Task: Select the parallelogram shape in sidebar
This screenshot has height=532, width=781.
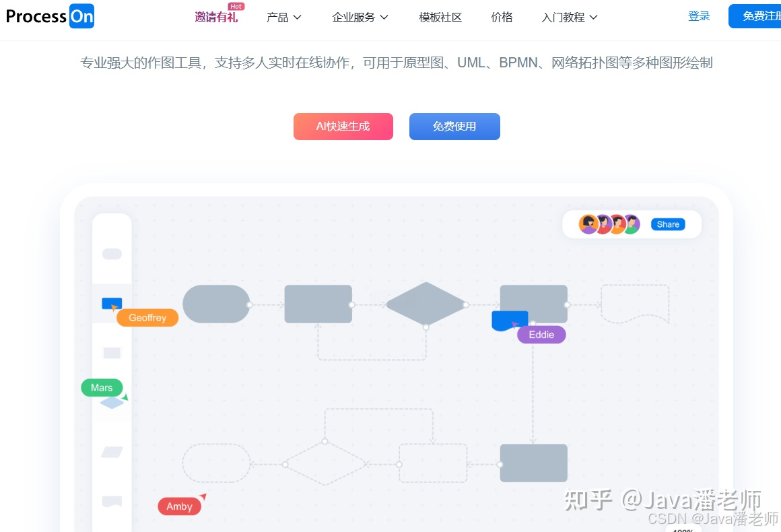Action: pyautogui.click(x=112, y=452)
